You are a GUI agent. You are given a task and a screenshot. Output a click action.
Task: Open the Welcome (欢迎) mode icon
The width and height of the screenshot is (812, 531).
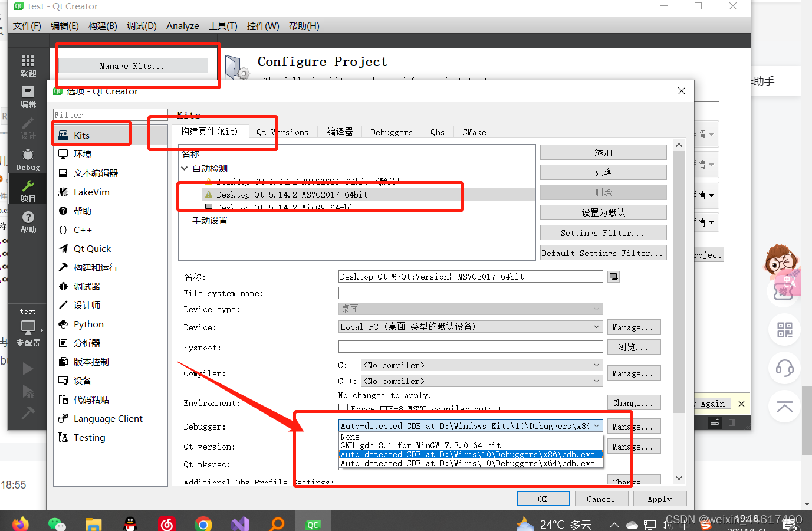[28, 61]
